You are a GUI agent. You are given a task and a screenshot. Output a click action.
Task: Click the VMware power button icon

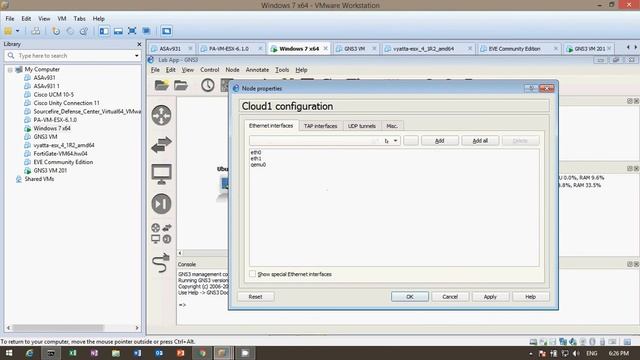pyautogui.click(x=8, y=31)
